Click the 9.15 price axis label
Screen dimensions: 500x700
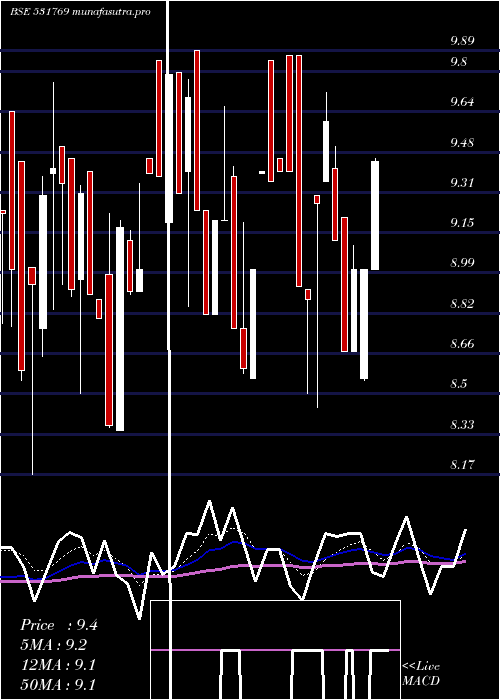point(462,223)
